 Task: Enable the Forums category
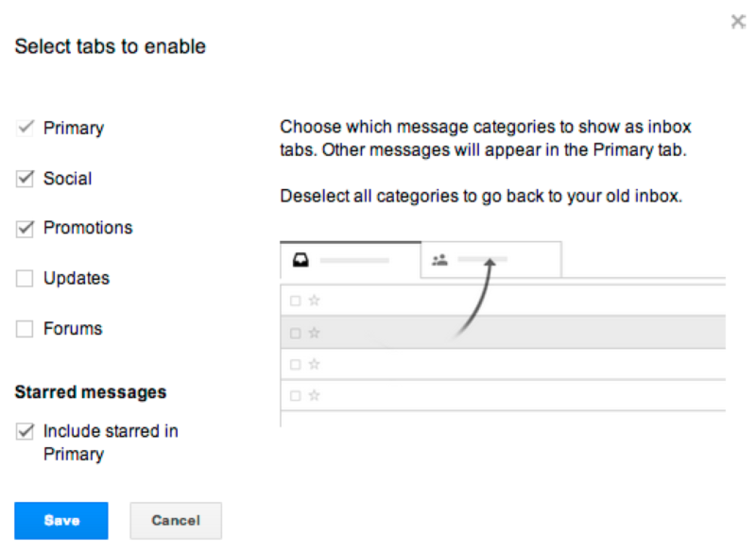(x=25, y=328)
